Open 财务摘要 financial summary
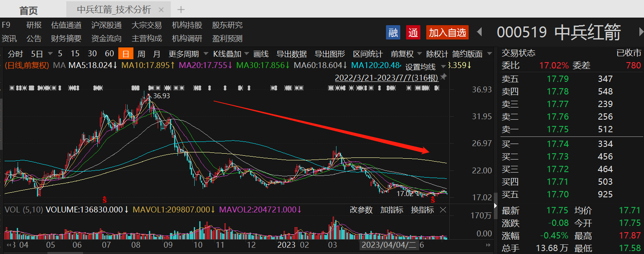 (x=66, y=39)
